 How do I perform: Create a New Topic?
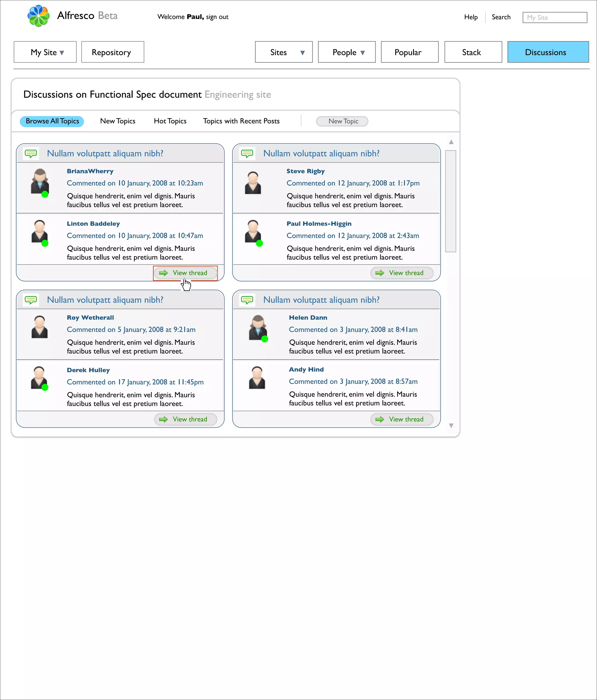pyautogui.click(x=342, y=121)
